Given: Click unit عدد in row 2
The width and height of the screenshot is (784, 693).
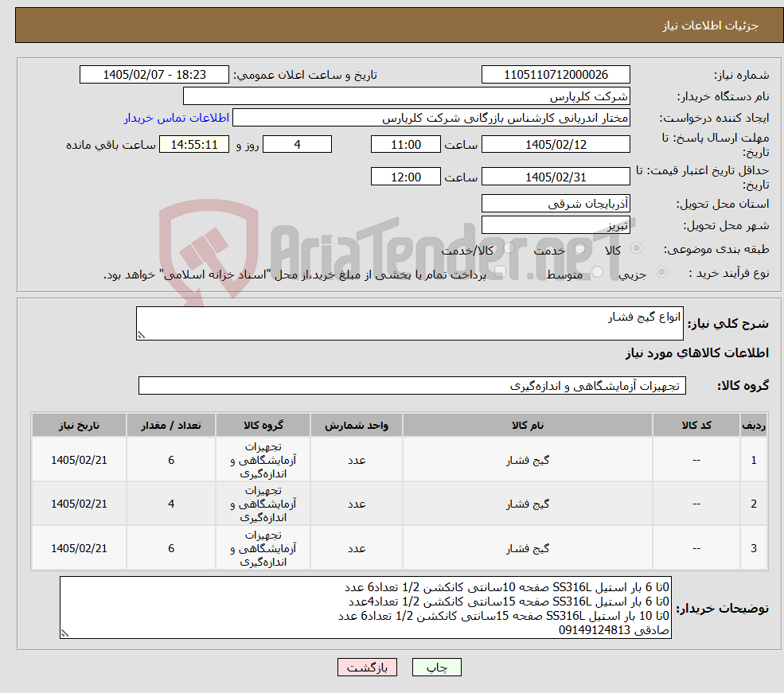Looking at the screenshot, I should tap(357, 504).
